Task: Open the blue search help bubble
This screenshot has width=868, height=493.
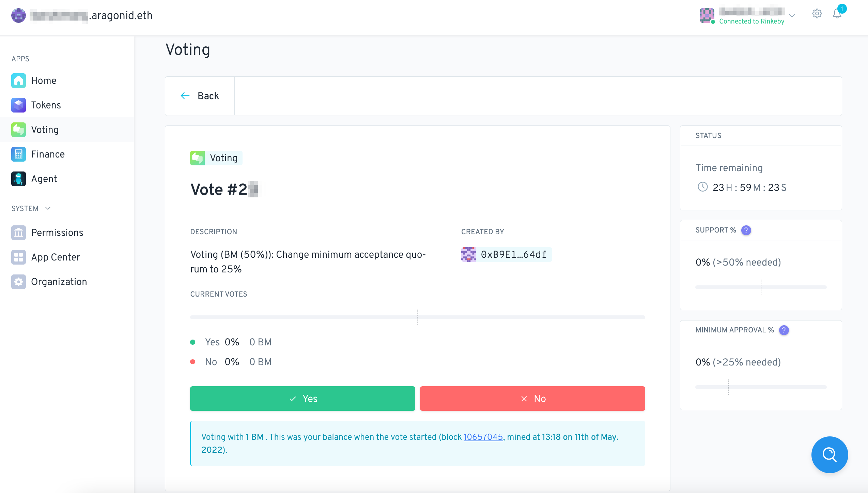Action: point(829,454)
